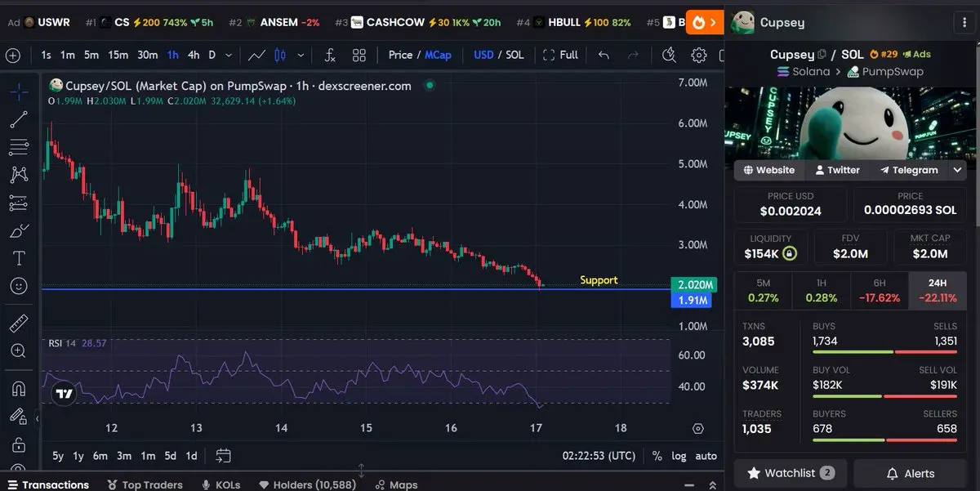The width and height of the screenshot is (980, 491).
Task: Toggle auto scale on chart
Action: (706, 456)
